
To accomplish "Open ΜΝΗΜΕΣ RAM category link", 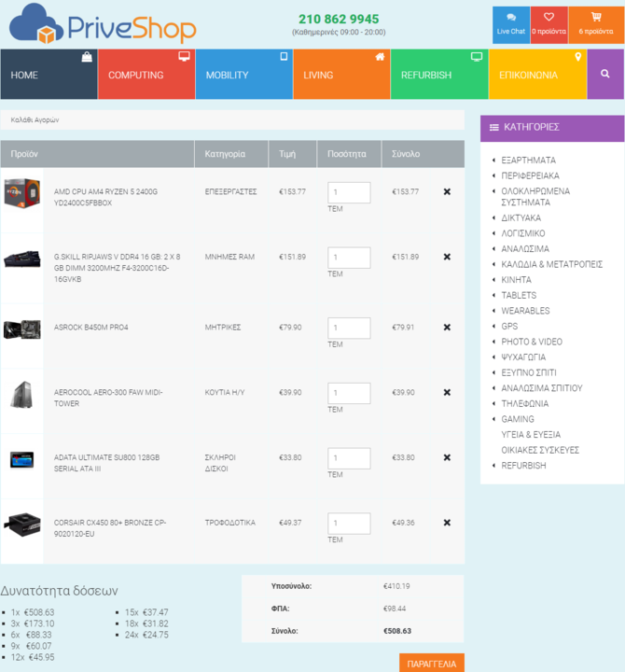I will pyautogui.click(x=229, y=257).
